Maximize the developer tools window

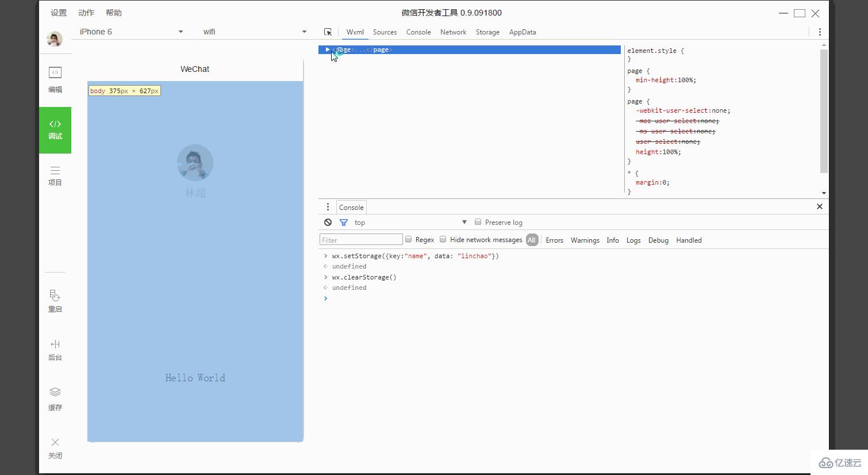pyautogui.click(x=800, y=13)
